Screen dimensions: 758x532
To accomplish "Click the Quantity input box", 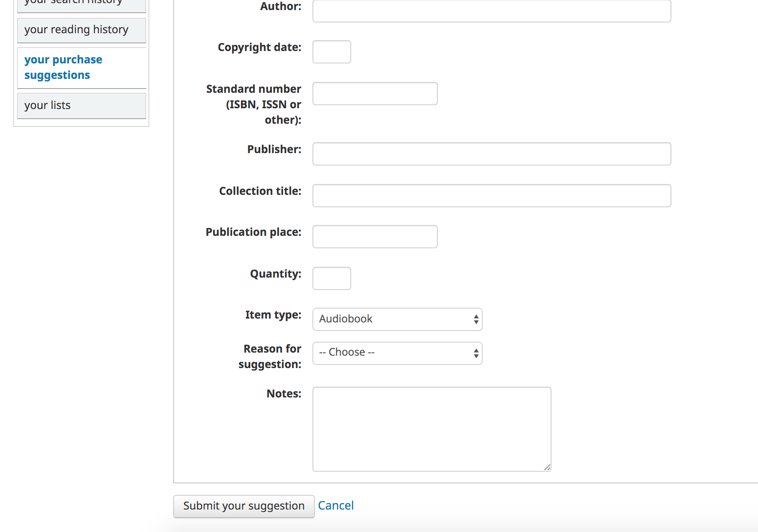I will coord(331,278).
